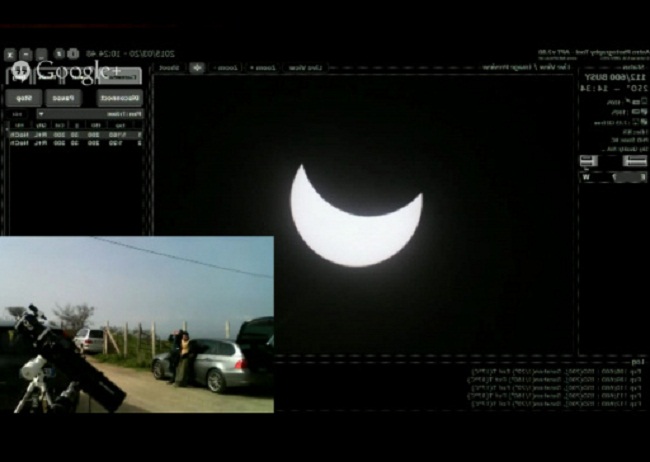The image size is (650, 462).
Task: Click the Google+ Hangouts quote-bubble icon
Action: (x=19, y=70)
